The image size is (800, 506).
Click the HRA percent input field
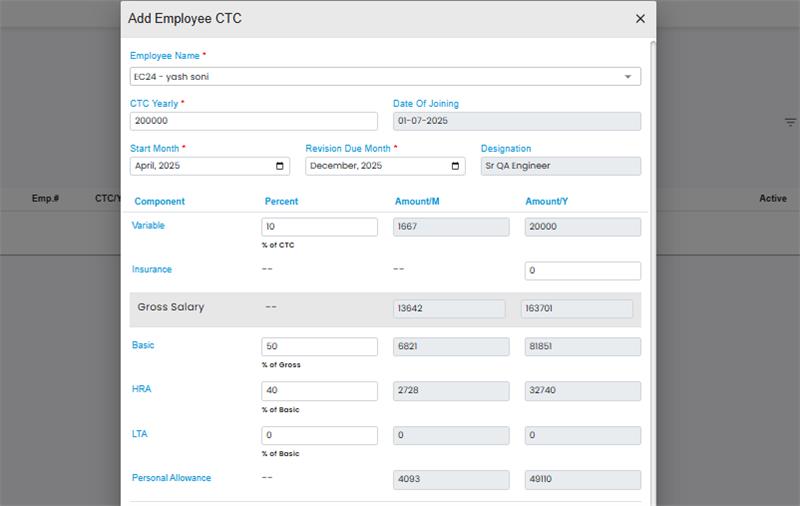point(319,391)
